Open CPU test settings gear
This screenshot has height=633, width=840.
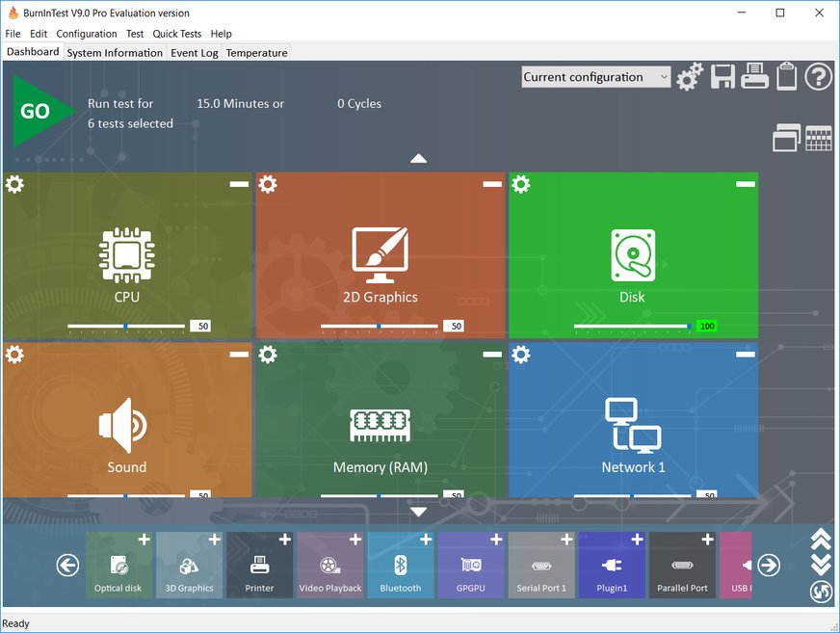coord(14,184)
